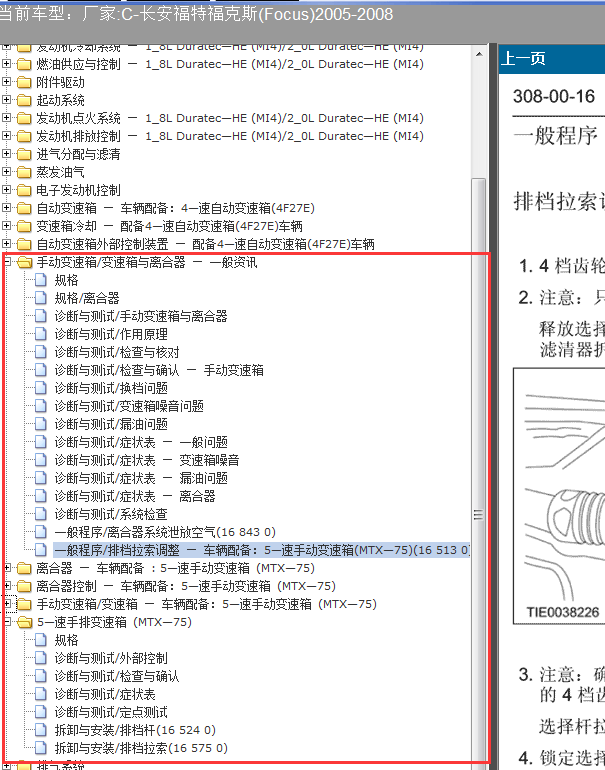Click the folder icon beside 起动系统

(24, 101)
